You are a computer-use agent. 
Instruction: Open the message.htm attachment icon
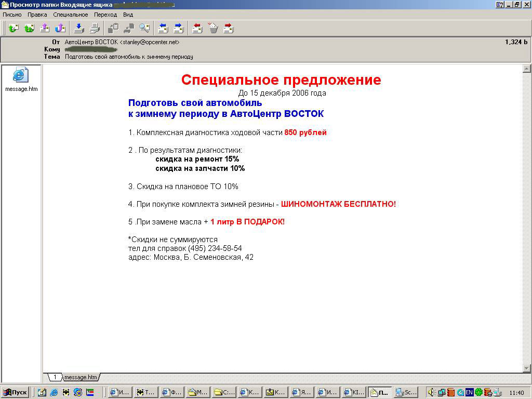tap(21, 75)
